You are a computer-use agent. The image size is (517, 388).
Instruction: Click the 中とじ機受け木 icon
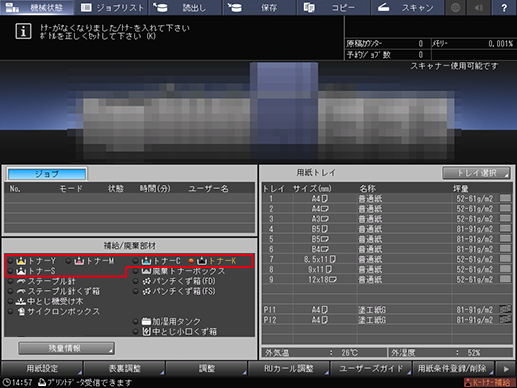click(21, 301)
